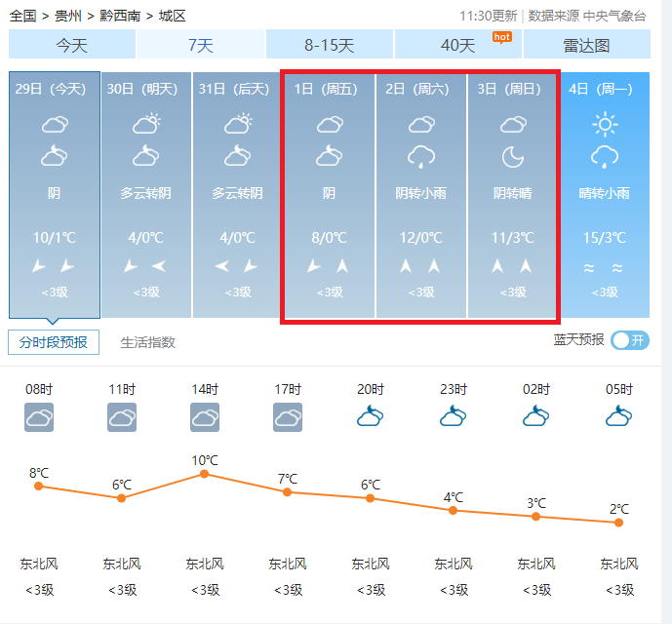The width and height of the screenshot is (672, 624).
Task: Open the 8-15天 forecast tab
Action: pyautogui.click(x=329, y=44)
